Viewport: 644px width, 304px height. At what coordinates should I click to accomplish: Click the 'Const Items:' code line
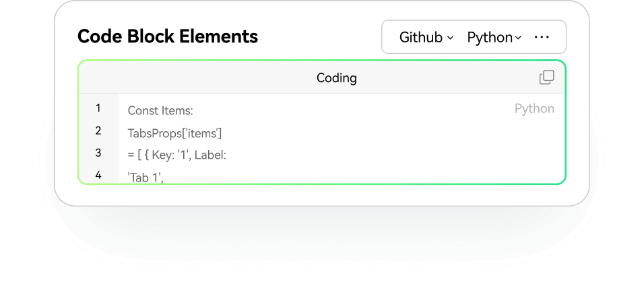tap(160, 111)
